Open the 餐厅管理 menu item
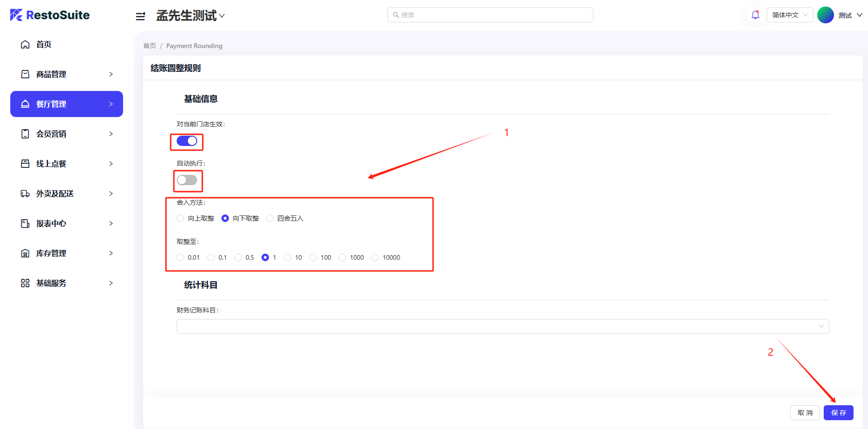Viewport: 868px width, 429px height. [67, 104]
